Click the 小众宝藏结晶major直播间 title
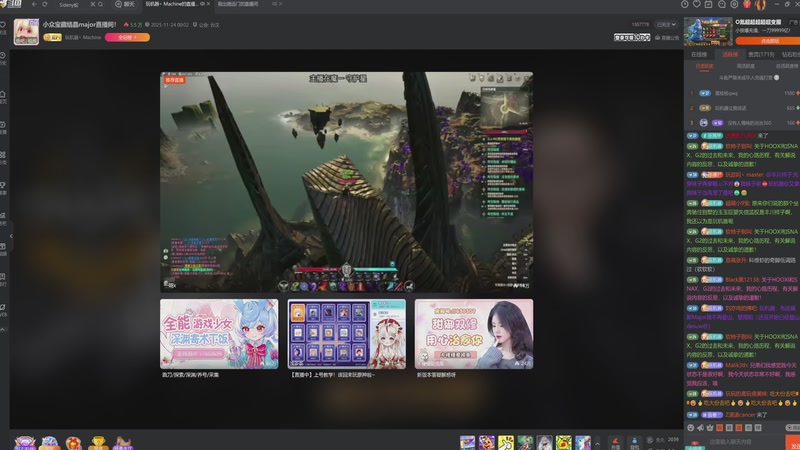The width and height of the screenshot is (800, 450). tap(80, 24)
